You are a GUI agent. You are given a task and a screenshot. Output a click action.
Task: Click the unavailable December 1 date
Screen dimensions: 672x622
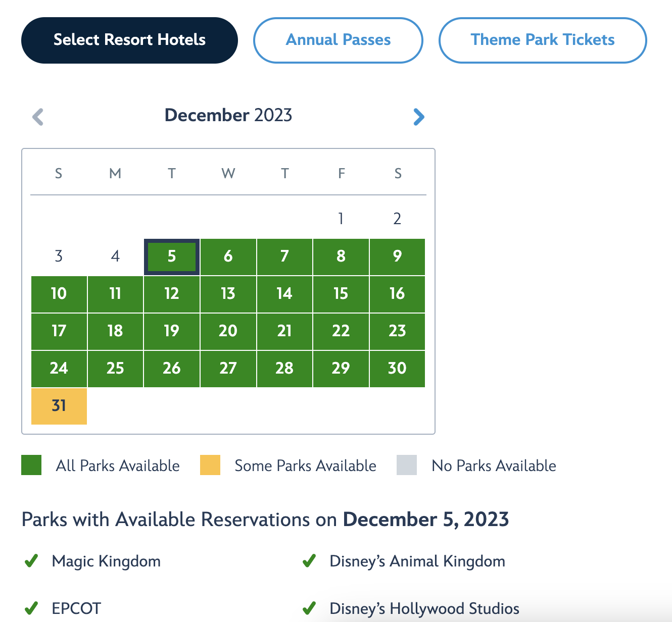coord(341,219)
